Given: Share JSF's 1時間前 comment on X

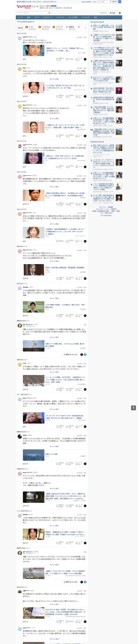Looking at the screenshot, I should [x=82, y=582].
